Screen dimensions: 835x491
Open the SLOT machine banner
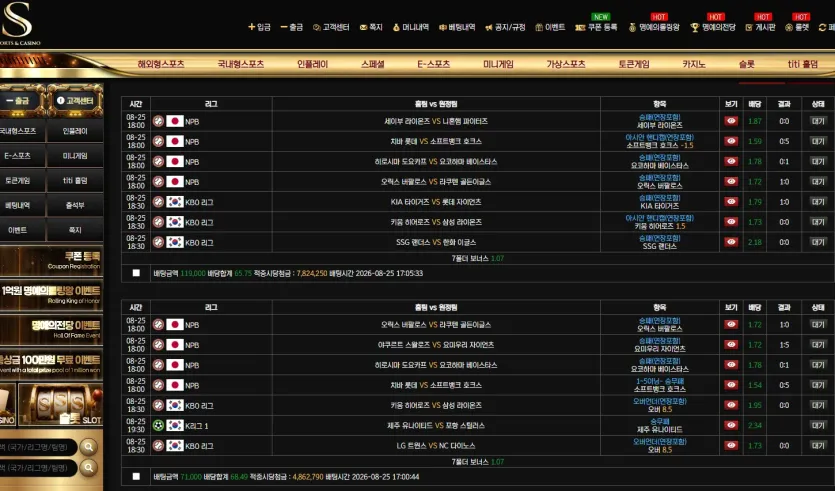click(60, 404)
